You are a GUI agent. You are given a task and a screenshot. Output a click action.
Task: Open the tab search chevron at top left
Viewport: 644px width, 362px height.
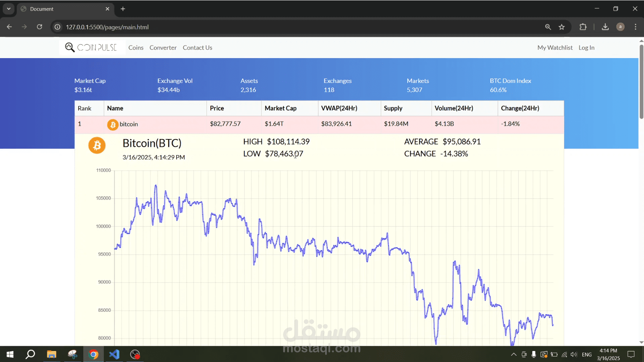pos(8,8)
